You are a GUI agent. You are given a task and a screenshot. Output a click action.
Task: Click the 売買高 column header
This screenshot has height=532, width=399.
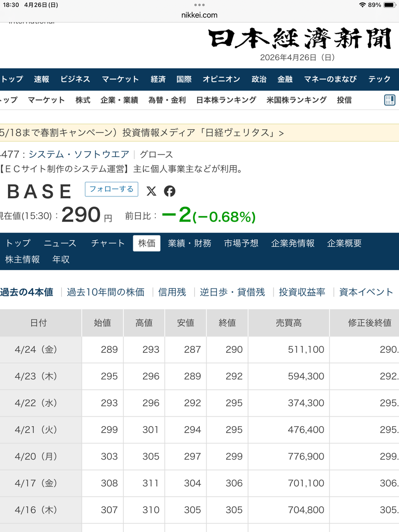(289, 323)
